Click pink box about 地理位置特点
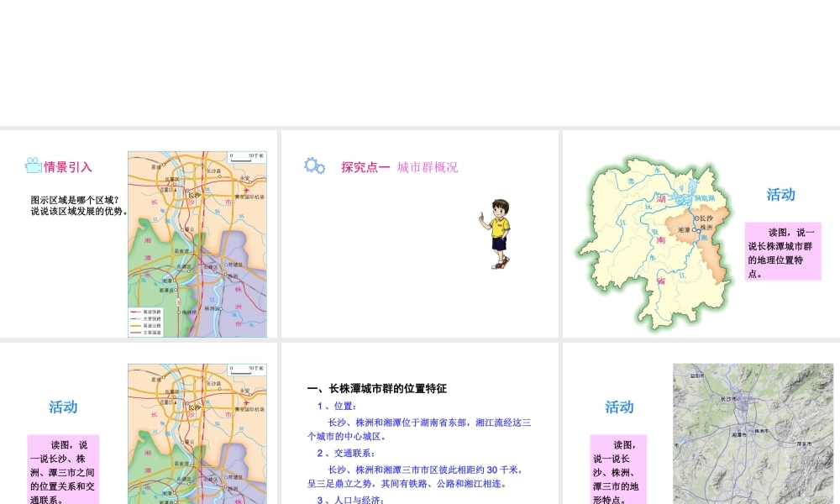The image size is (840, 504). coord(783,251)
